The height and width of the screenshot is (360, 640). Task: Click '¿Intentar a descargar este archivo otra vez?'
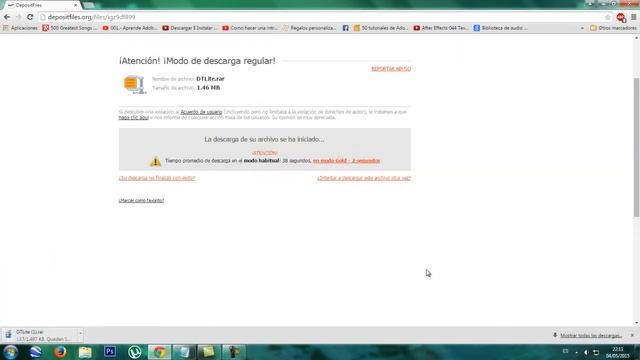pyautogui.click(x=364, y=178)
